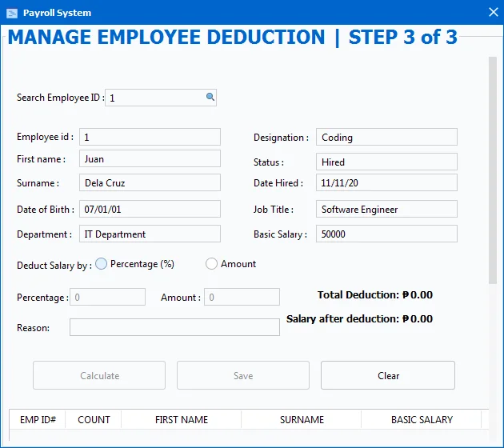Click the Reason text field

[x=174, y=327]
